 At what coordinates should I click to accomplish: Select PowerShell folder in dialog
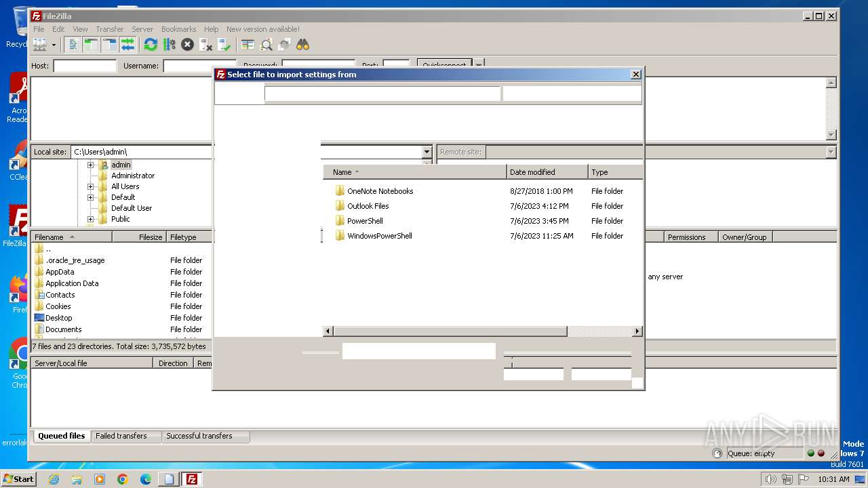tap(365, 221)
